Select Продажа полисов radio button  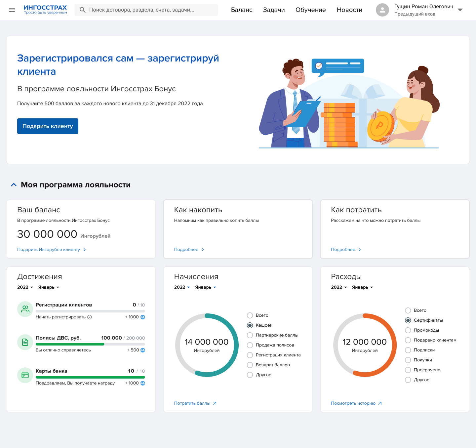(250, 345)
